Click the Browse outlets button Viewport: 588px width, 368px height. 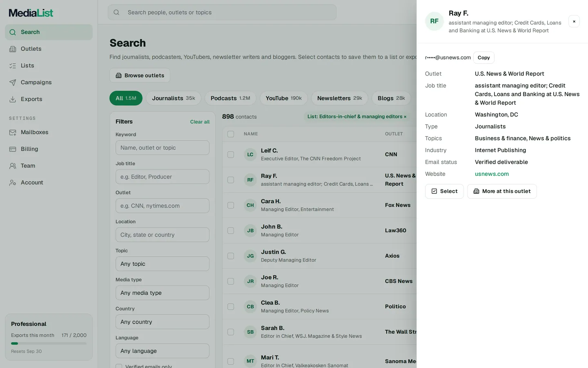tap(140, 75)
